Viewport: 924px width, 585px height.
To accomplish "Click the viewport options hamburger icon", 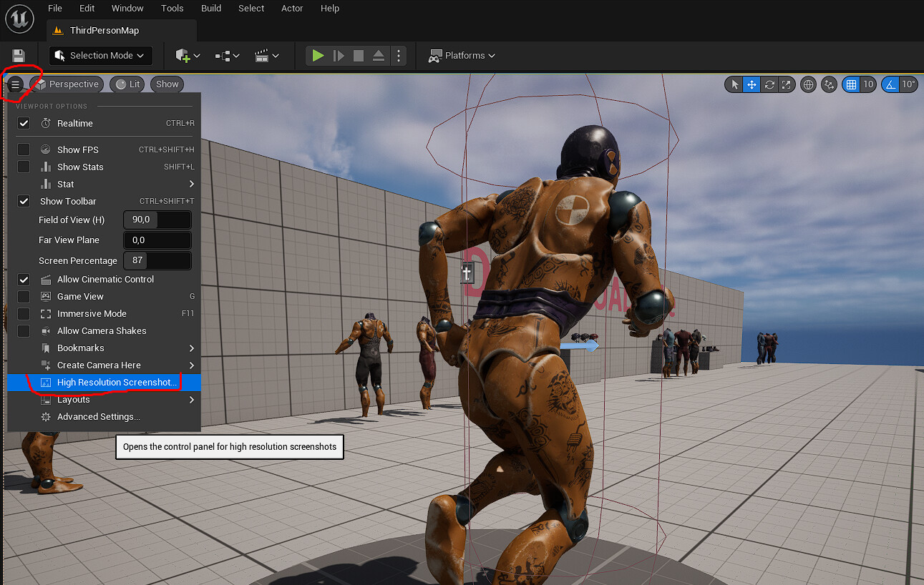I will 15,84.
